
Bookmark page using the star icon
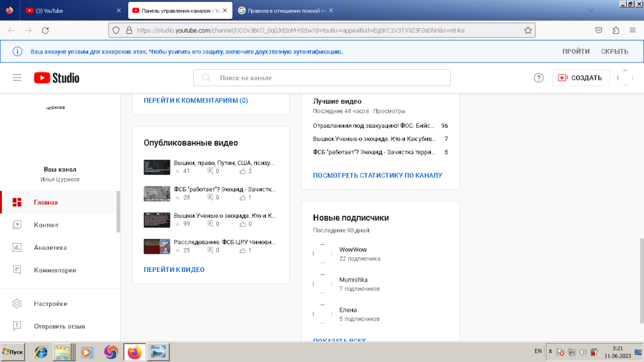[x=528, y=30]
